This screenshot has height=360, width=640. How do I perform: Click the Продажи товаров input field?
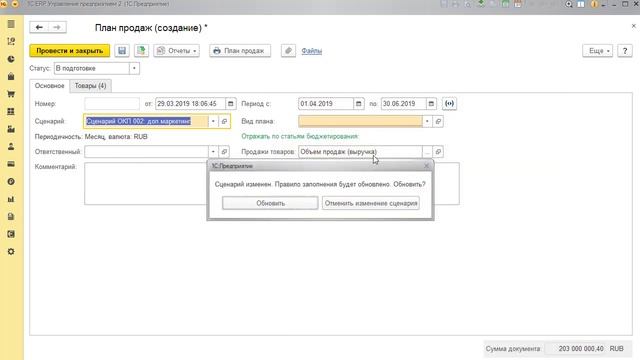360,152
